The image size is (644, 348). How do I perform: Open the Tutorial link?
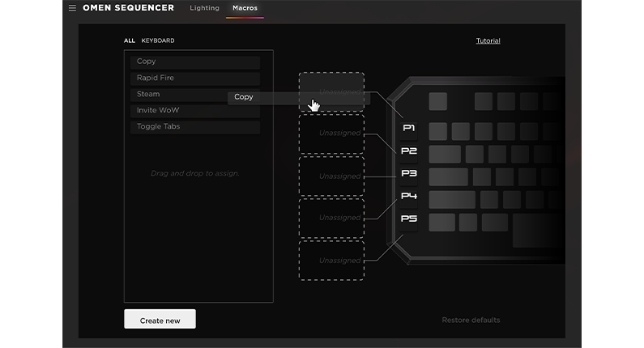(488, 40)
